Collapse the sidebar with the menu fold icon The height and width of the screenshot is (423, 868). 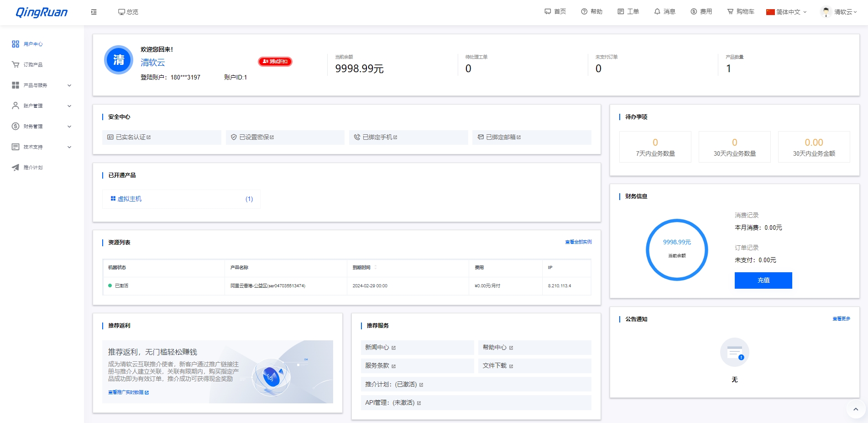pyautogui.click(x=94, y=12)
